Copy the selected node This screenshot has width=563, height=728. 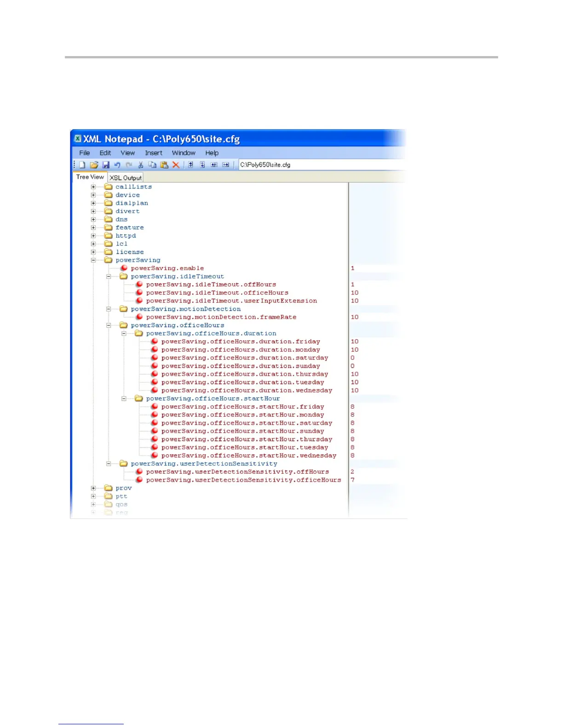tap(152, 165)
